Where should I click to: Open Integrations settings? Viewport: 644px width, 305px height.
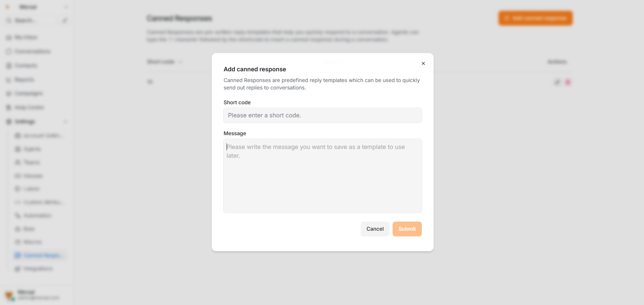coord(37,268)
